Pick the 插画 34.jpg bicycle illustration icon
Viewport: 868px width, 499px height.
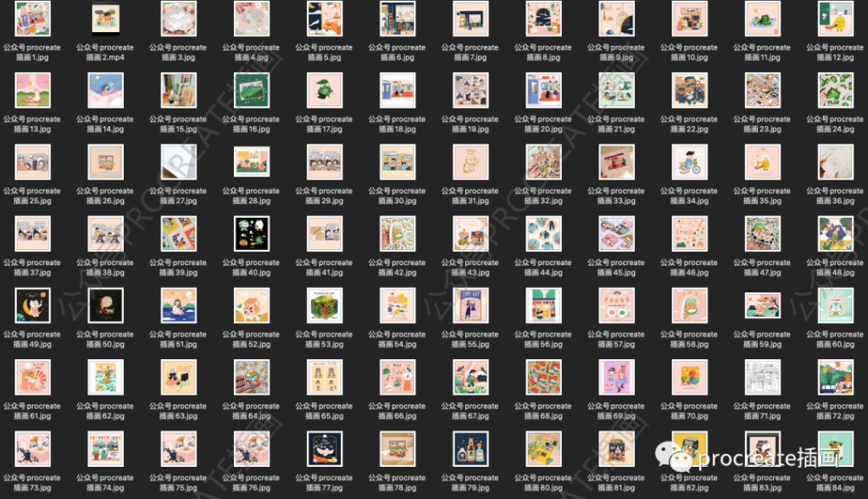[689, 162]
